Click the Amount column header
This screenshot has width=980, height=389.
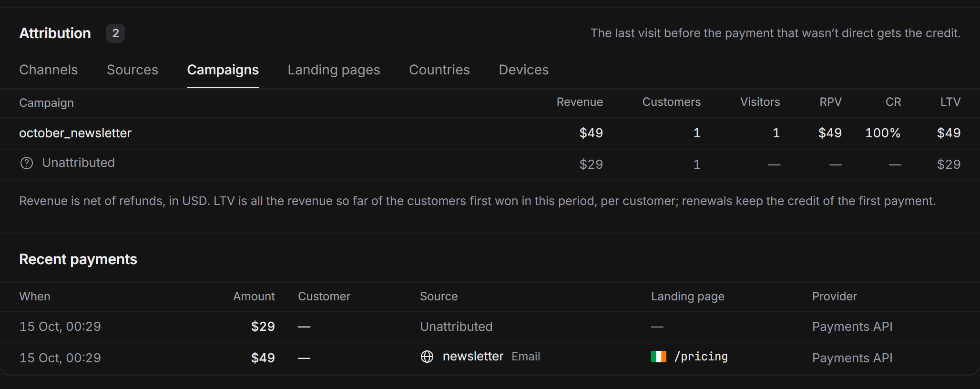(254, 297)
